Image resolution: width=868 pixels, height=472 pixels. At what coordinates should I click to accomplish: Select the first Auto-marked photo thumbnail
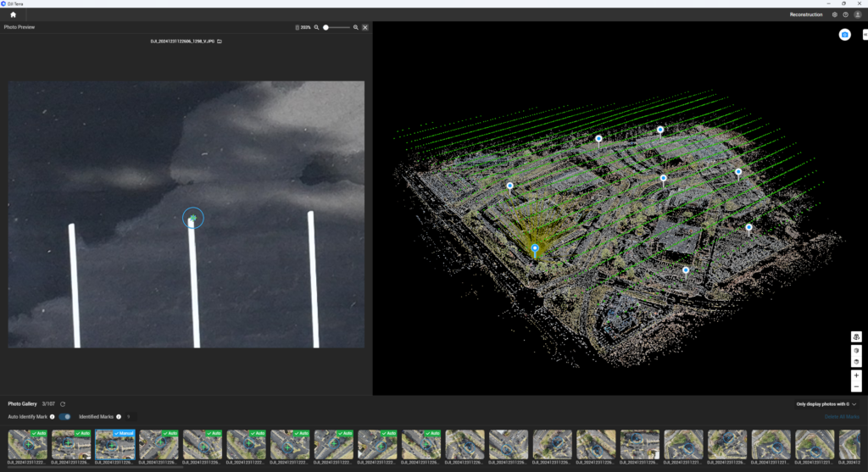click(x=27, y=445)
